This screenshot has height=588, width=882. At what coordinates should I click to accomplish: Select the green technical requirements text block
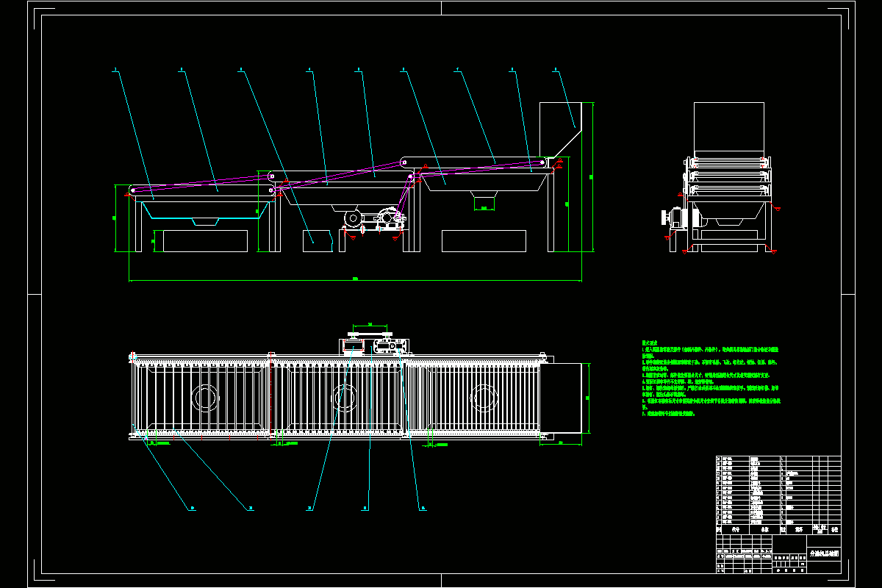click(711, 379)
